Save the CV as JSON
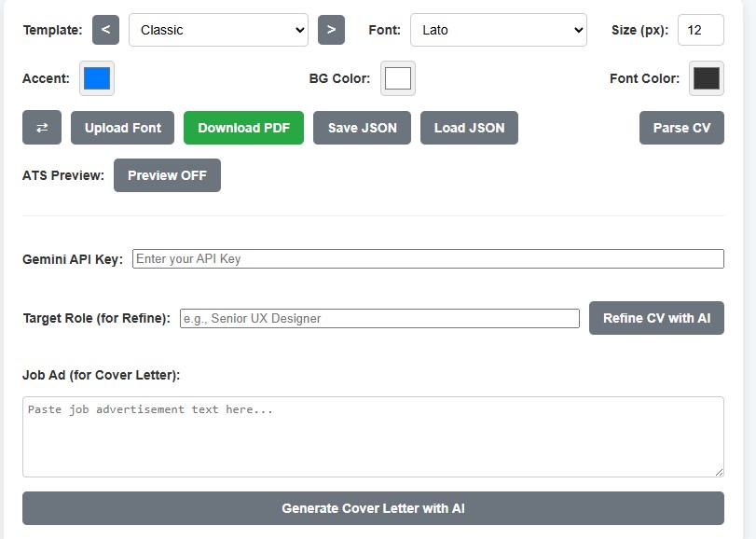756x539 pixels. (x=362, y=128)
